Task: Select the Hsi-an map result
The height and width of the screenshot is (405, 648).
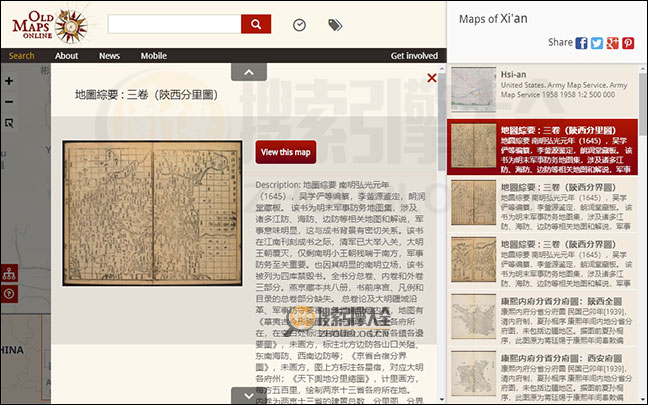Action: tap(543, 90)
